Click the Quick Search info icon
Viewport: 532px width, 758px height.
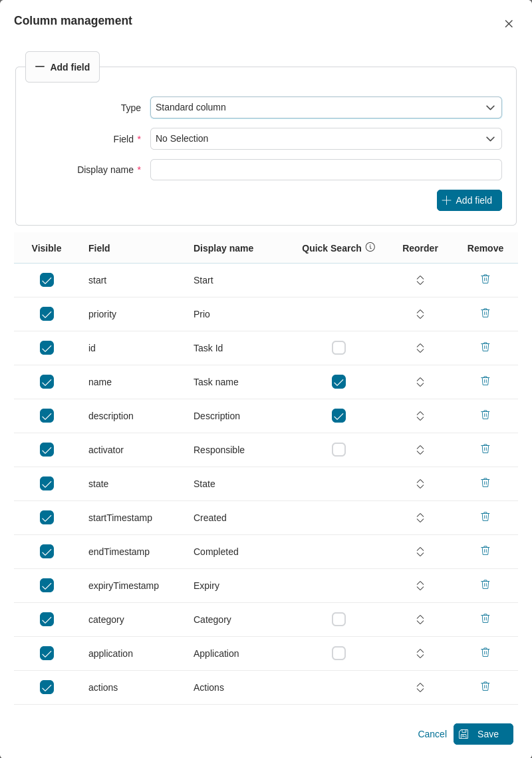tap(370, 246)
